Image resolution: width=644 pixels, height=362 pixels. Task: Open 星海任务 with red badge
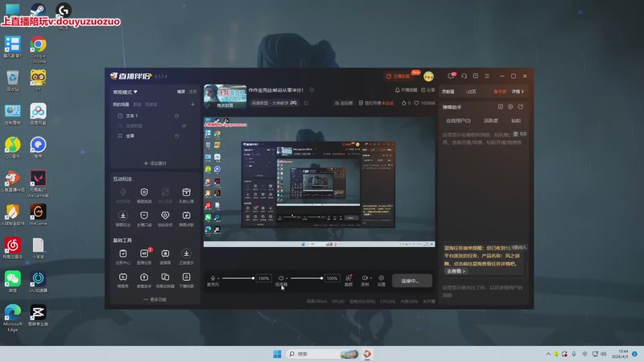(x=144, y=253)
